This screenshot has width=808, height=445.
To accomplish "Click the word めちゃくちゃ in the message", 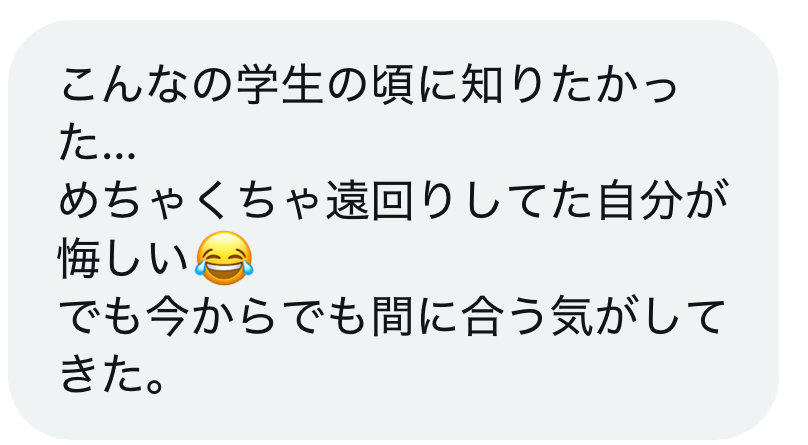I will click(191, 200).
